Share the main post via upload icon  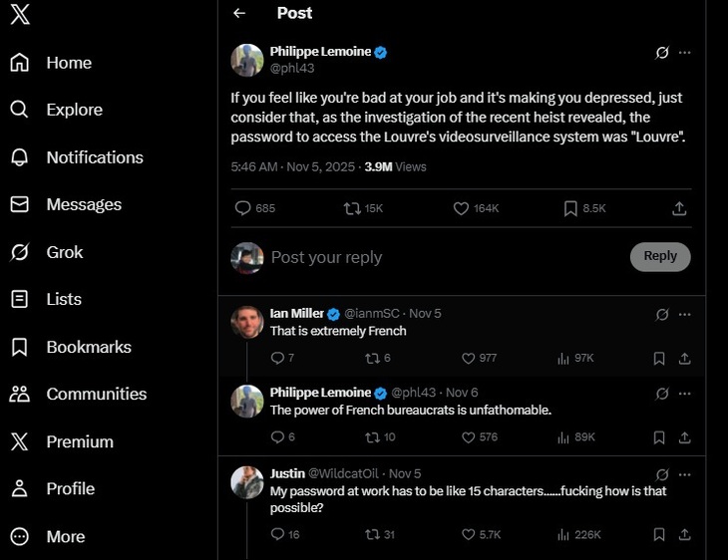tap(679, 208)
